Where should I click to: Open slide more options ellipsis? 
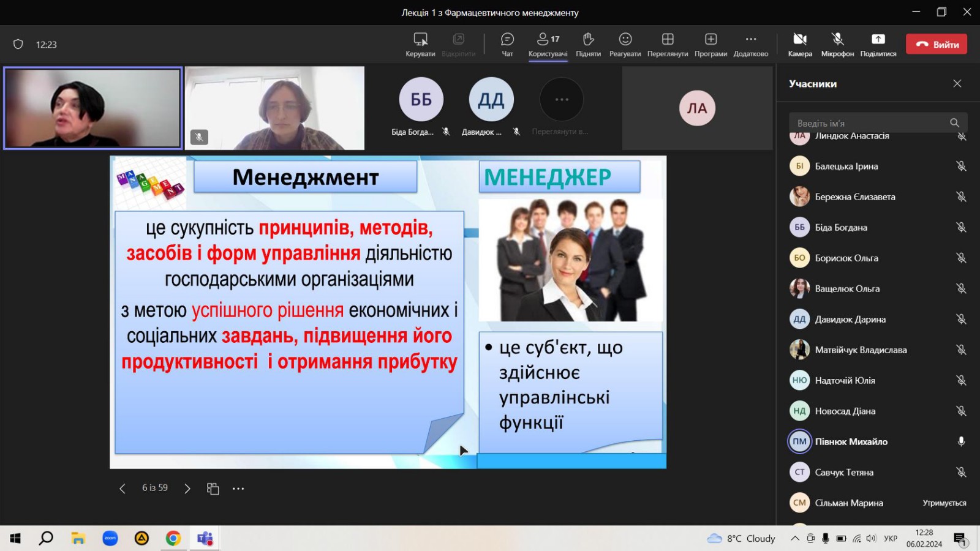pos(238,489)
